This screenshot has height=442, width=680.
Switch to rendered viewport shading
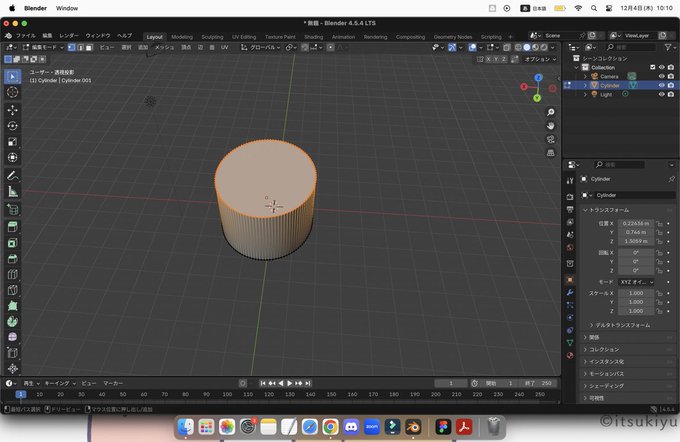tap(544, 47)
